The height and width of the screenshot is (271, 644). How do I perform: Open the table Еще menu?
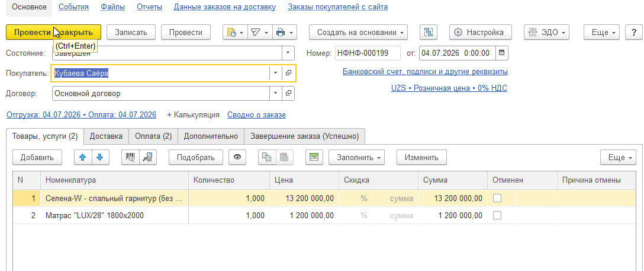618,157
